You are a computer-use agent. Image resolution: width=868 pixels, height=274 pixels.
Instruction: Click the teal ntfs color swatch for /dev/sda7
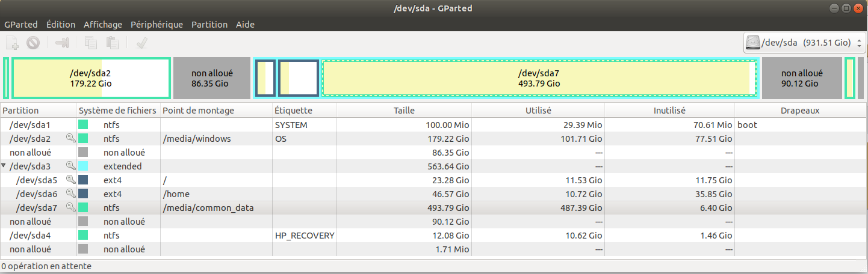pos(83,207)
